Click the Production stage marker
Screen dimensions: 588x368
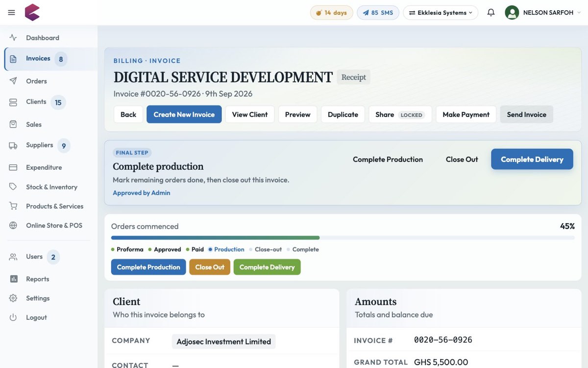click(x=226, y=249)
